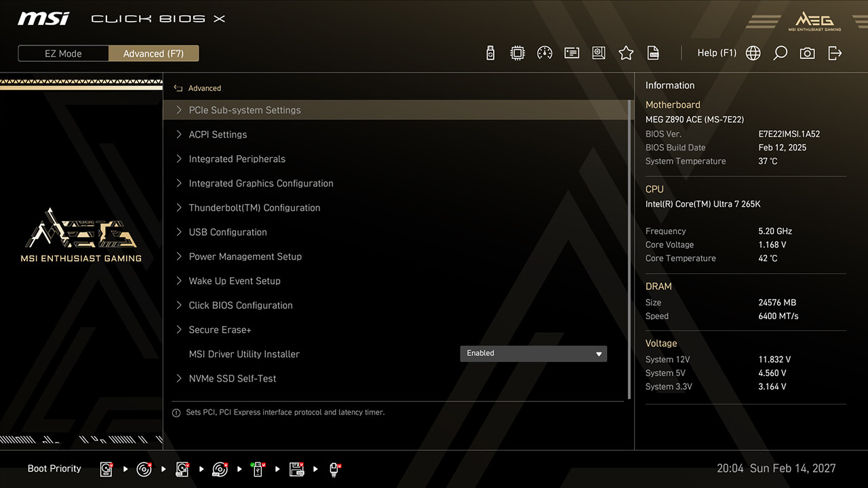Screen dimensions: 868x488
Task: Take a screenshot with the camera icon
Action: (x=807, y=53)
